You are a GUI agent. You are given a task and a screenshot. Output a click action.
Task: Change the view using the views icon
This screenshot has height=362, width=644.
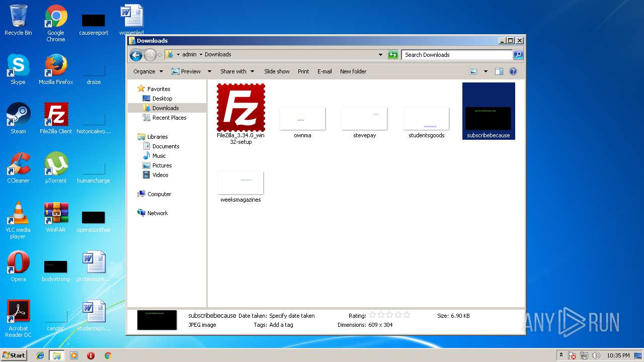click(474, 71)
